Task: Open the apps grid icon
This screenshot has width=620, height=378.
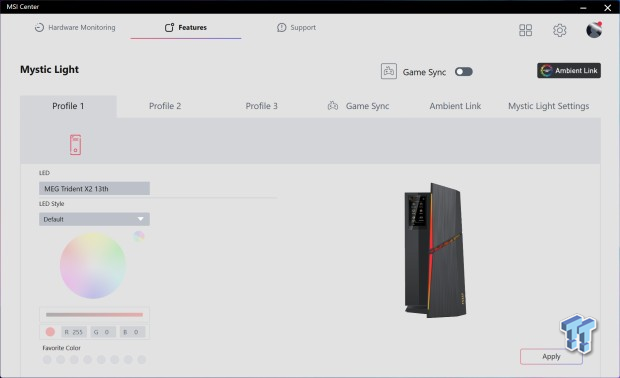Action: 525,30
